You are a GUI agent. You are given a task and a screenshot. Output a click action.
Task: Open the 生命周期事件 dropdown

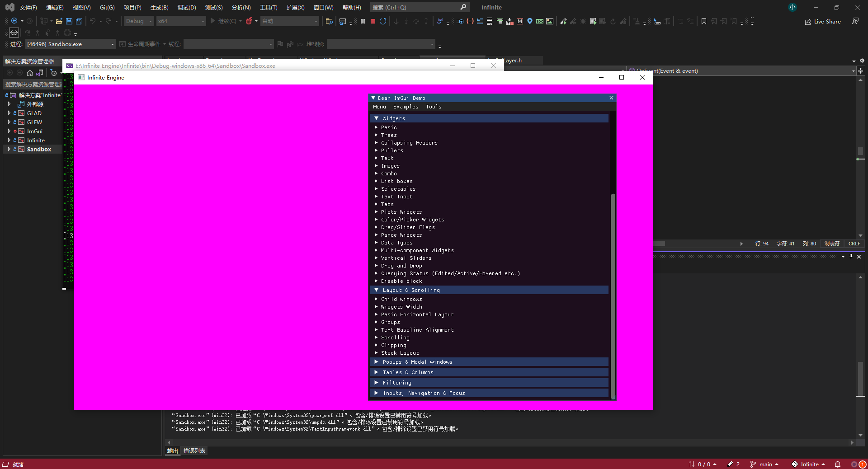(143, 44)
